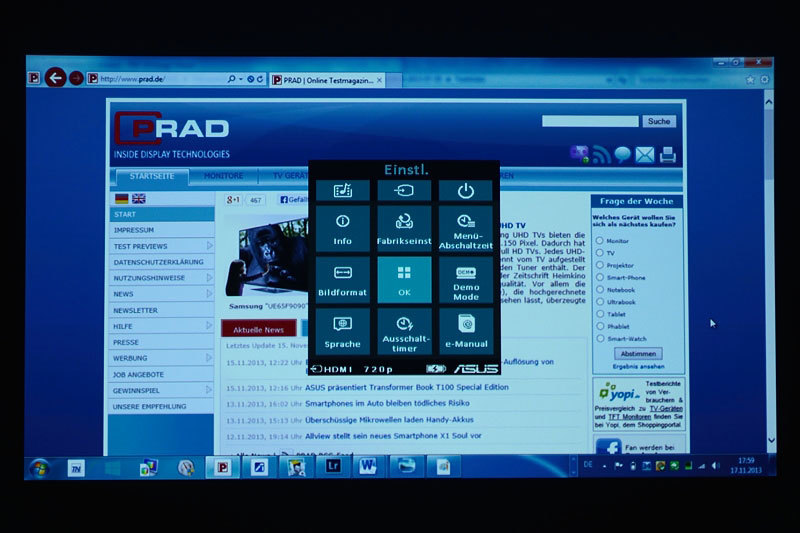Click the browser back arrow button
The width and height of the screenshot is (800, 533).
click(x=55, y=78)
